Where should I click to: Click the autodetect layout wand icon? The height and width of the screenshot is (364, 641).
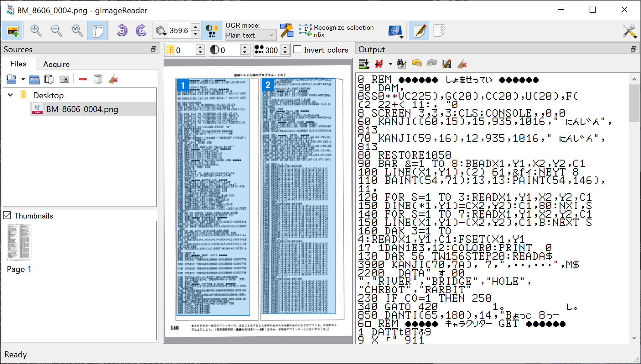point(287,31)
